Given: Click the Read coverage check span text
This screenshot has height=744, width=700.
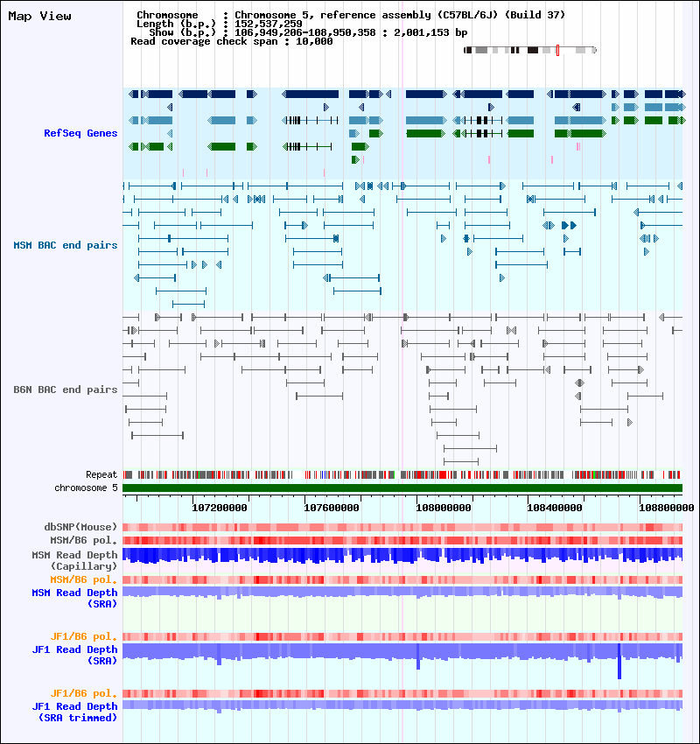Looking at the screenshot, I should point(231,41).
